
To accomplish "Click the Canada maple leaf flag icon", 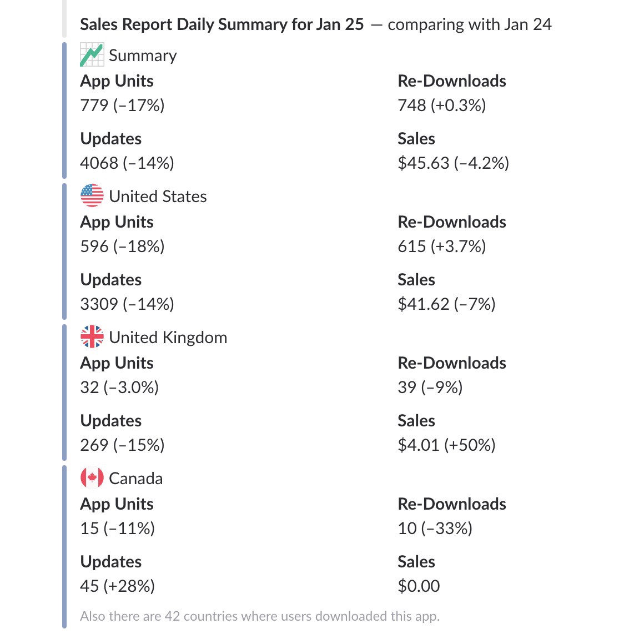I will (x=92, y=478).
